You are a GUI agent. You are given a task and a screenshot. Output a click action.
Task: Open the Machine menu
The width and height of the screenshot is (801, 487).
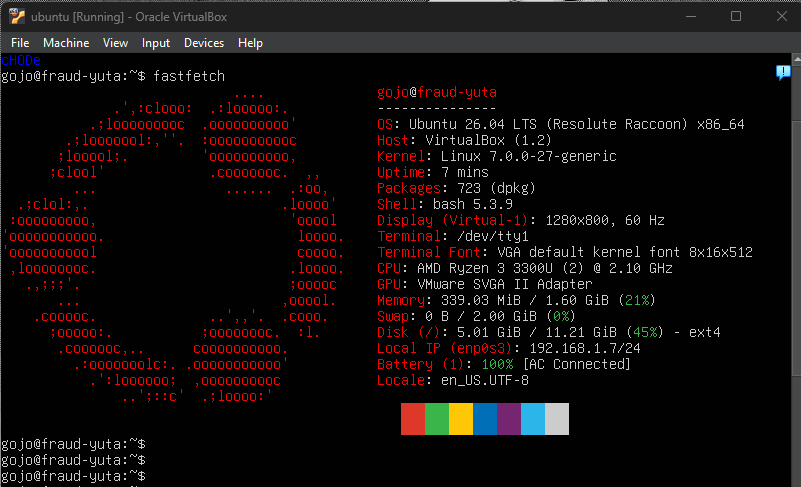point(66,43)
